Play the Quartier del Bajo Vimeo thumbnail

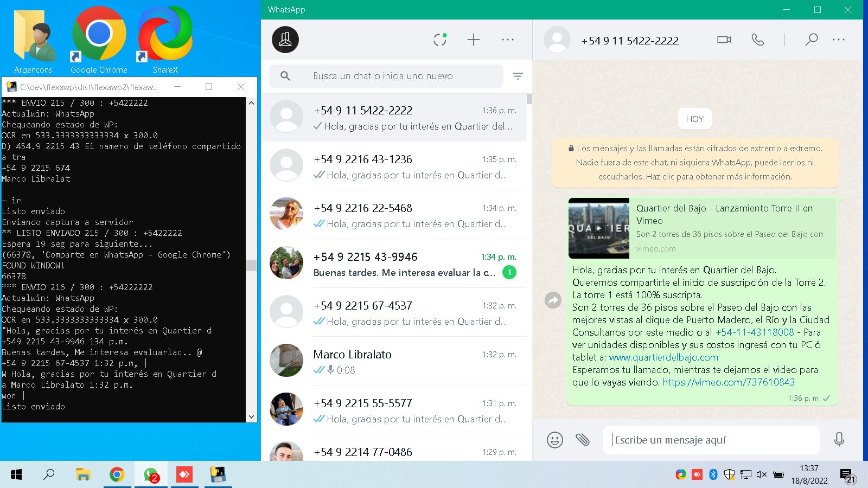pos(599,228)
